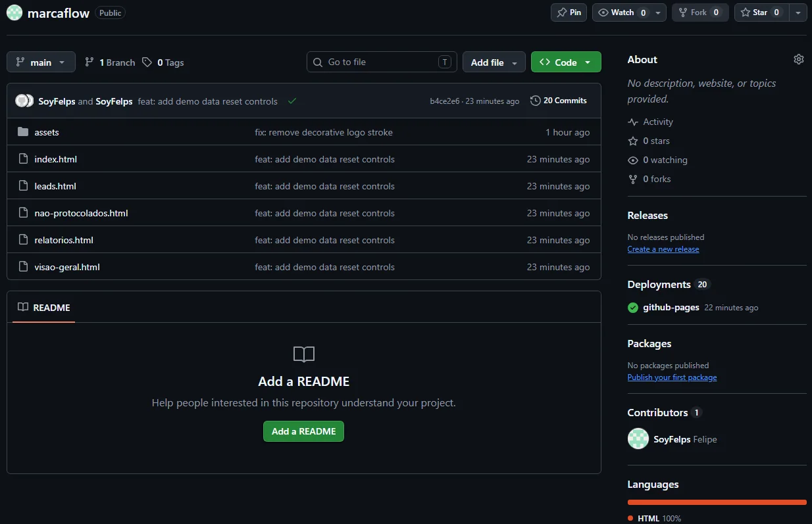Expand the star lists dropdown arrow

click(x=798, y=12)
